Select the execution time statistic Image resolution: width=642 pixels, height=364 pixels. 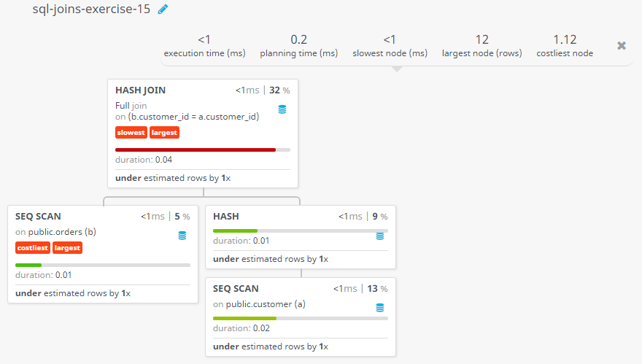click(x=205, y=46)
